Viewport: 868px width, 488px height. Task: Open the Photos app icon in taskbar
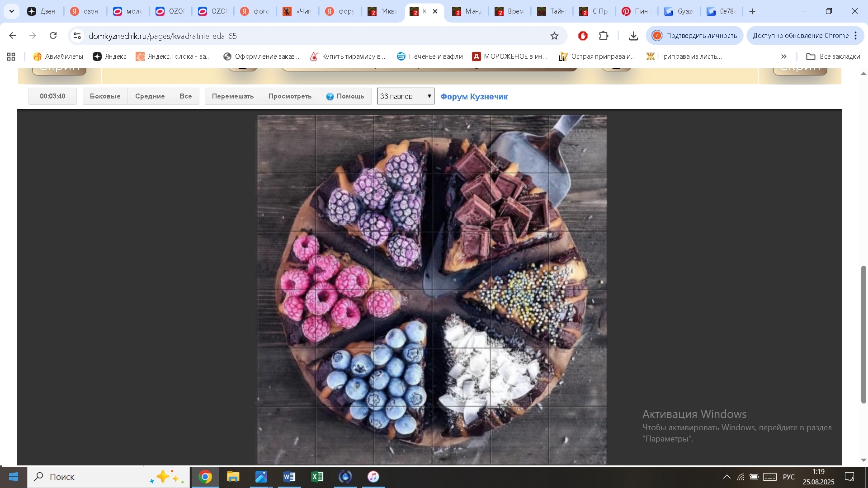click(261, 477)
